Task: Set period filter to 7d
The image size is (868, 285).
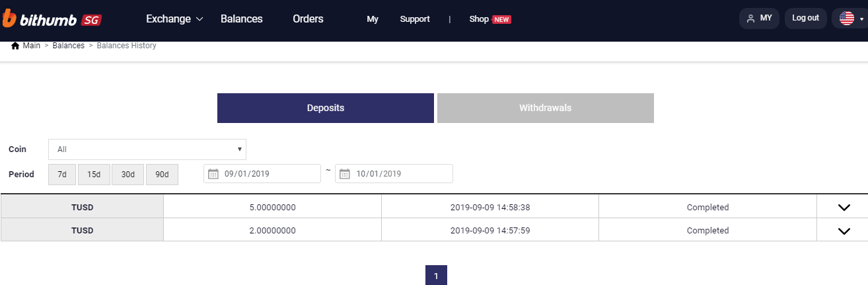Action: (x=62, y=175)
